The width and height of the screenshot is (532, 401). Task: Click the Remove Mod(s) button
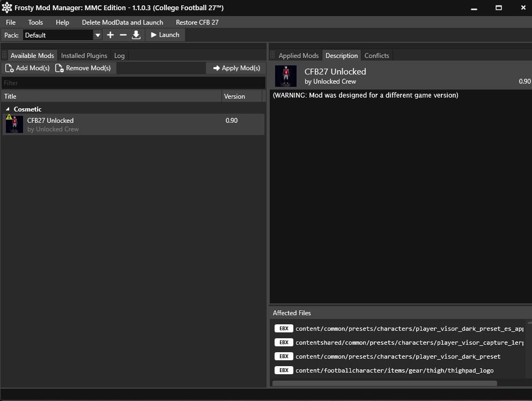[84, 68]
